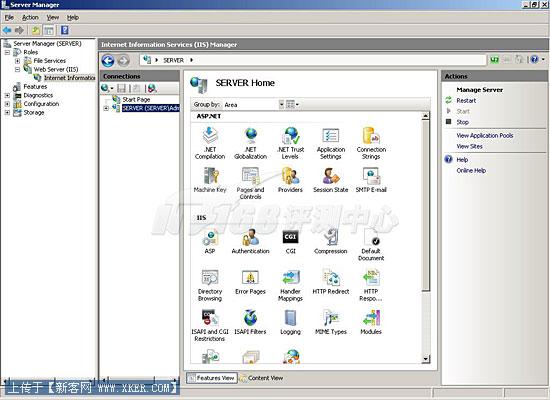Click Help link in Actions pane
Screen dimensions: 550x400
(462, 160)
